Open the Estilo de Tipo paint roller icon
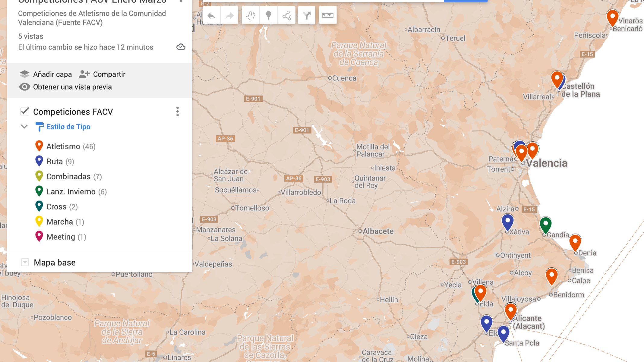Image resolution: width=644 pixels, height=362 pixels. click(39, 127)
